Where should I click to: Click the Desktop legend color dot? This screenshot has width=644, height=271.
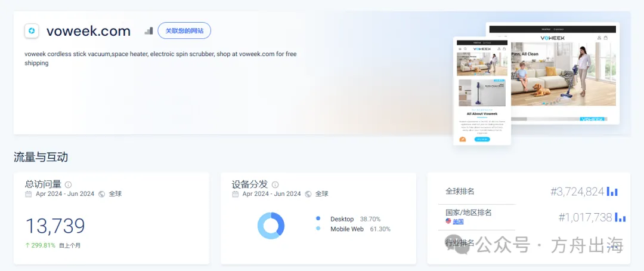[318, 219]
